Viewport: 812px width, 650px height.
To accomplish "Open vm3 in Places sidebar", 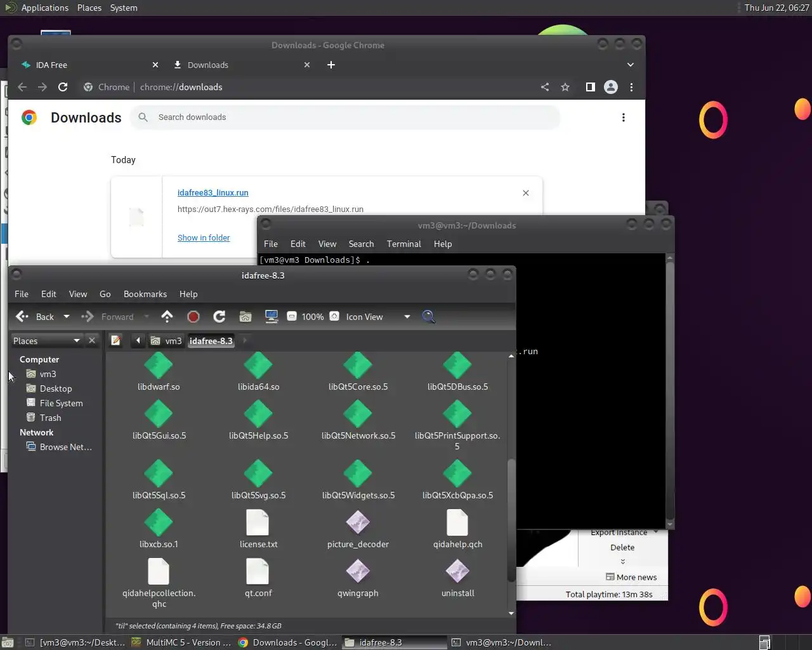I will click(x=48, y=374).
